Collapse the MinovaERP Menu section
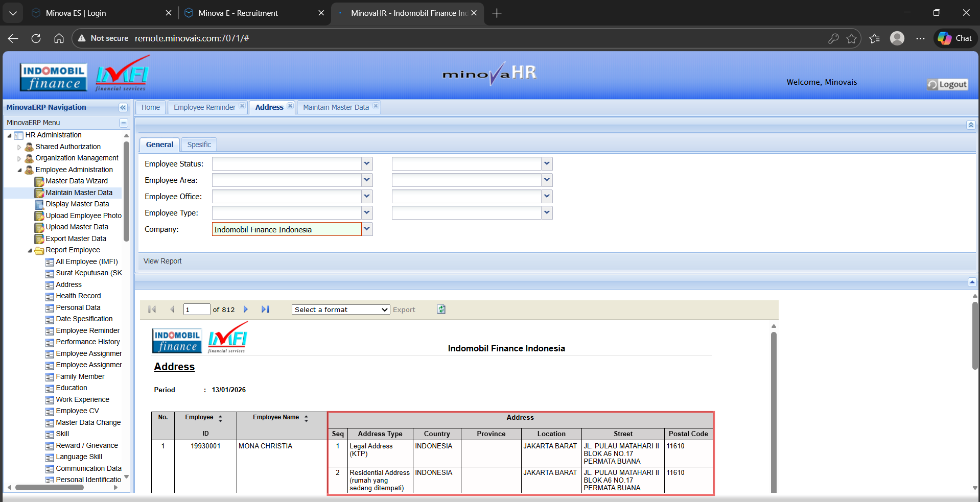This screenshot has width=980, height=502. (123, 123)
